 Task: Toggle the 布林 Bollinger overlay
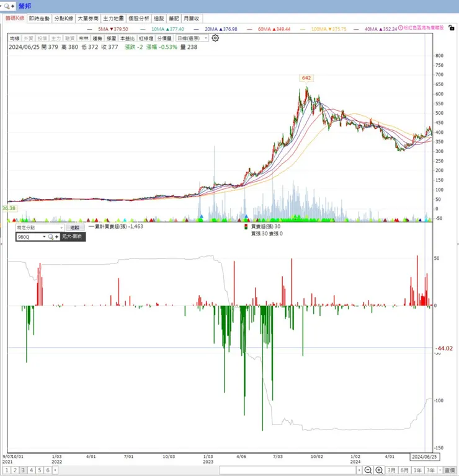[x=84, y=38]
